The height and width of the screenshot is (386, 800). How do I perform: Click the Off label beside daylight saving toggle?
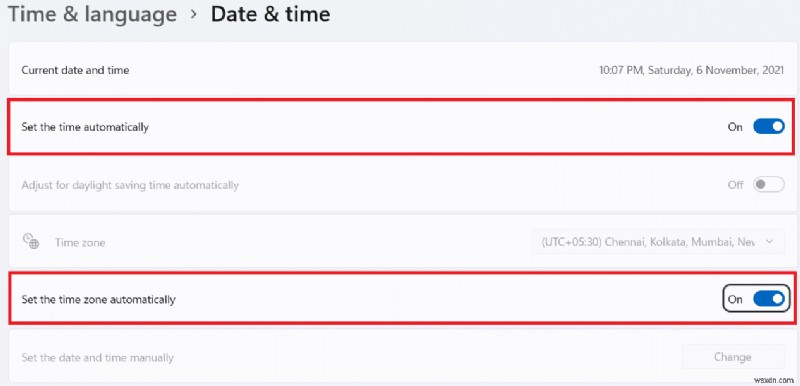[x=735, y=185]
